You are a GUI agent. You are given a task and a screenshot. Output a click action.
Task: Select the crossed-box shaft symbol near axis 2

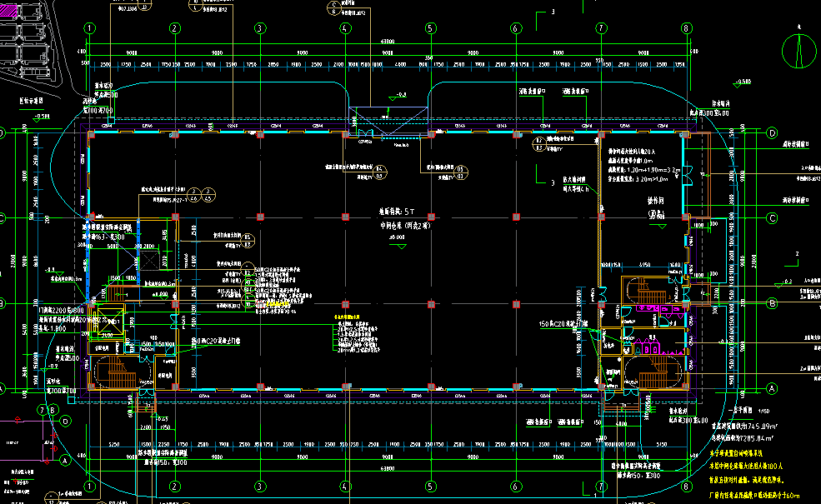pos(149,261)
